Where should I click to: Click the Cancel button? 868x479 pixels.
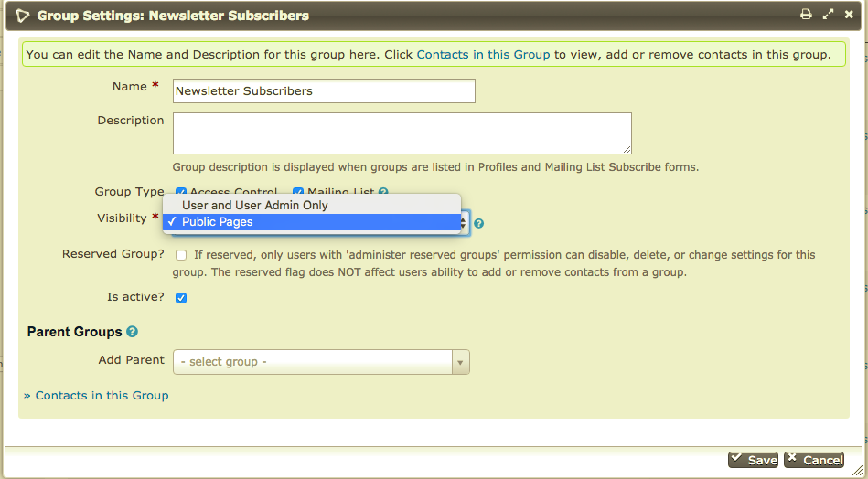(x=814, y=460)
